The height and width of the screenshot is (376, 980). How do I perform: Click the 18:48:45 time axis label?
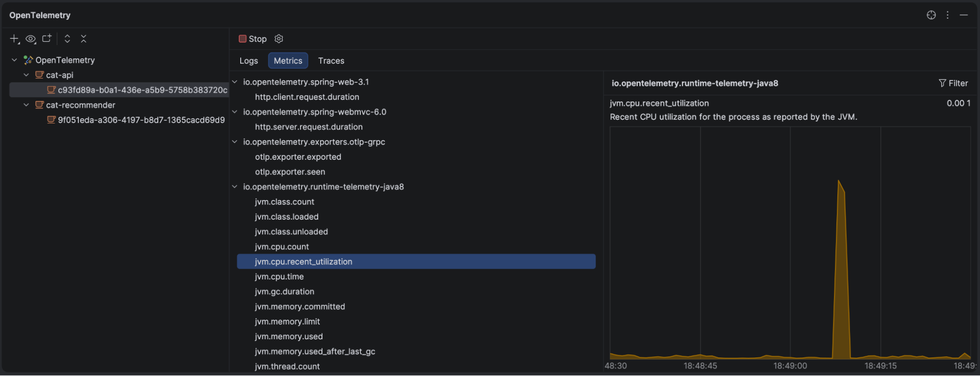tap(701, 366)
